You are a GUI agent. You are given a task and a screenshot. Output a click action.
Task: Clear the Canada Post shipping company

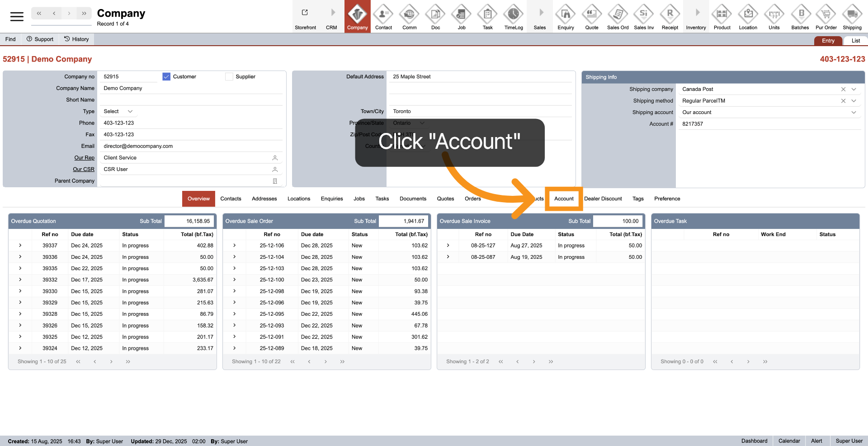coord(843,90)
